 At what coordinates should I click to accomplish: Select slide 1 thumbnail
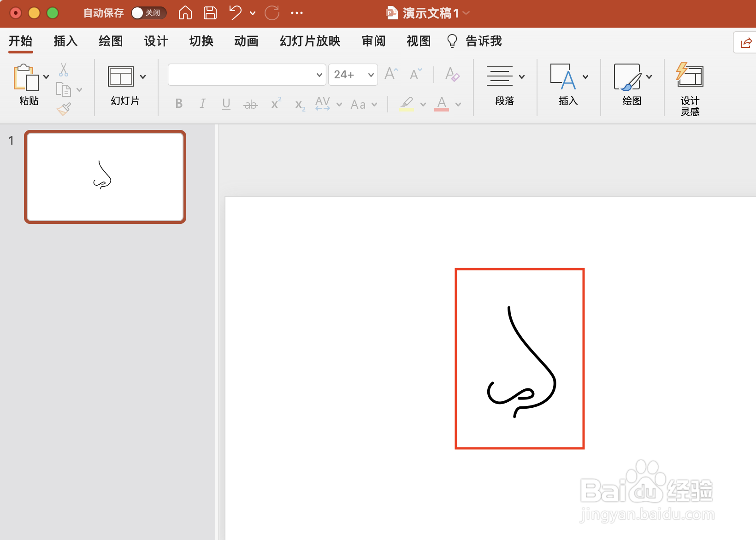click(105, 177)
